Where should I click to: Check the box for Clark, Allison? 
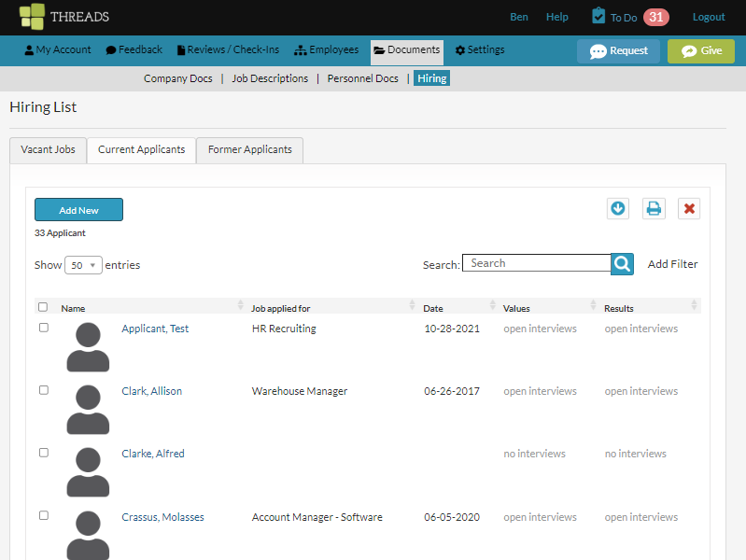pyautogui.click(x=44, y=390)
